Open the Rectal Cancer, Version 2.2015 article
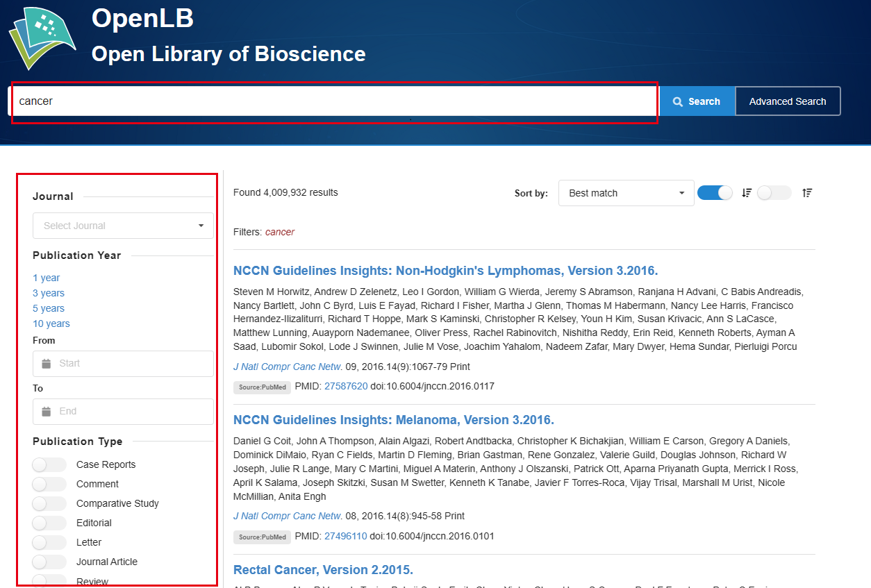The image size is (871, 588). coord(323,570)
